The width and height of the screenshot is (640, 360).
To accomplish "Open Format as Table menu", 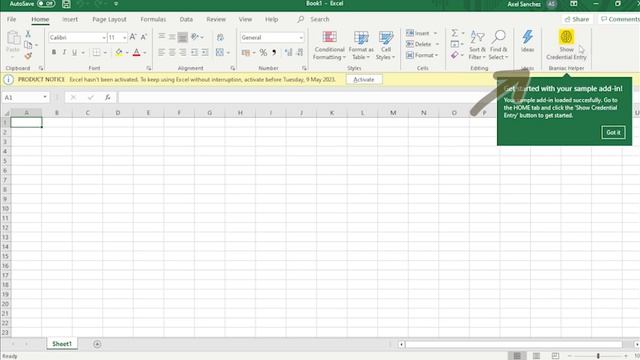I will (361, 45).
